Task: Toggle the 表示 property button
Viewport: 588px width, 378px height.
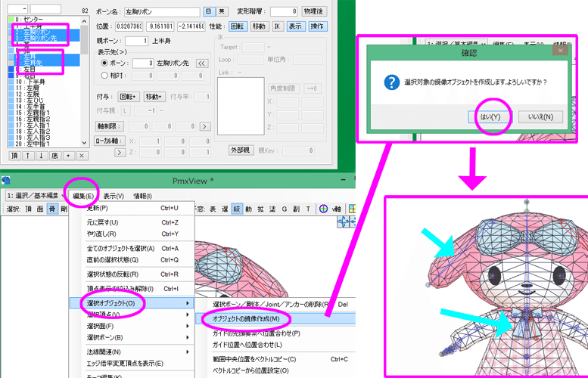Action: coord(295,26)
